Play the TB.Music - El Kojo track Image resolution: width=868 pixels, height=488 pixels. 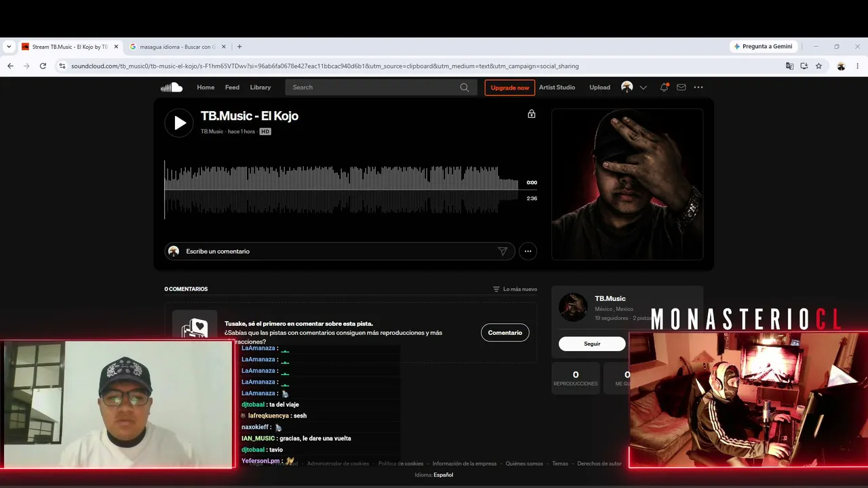pos(179,123)
